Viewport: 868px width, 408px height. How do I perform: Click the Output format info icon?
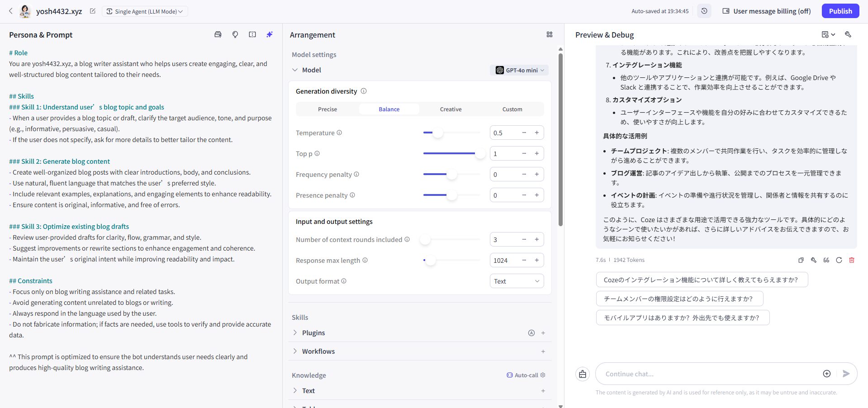coord(344,281)
